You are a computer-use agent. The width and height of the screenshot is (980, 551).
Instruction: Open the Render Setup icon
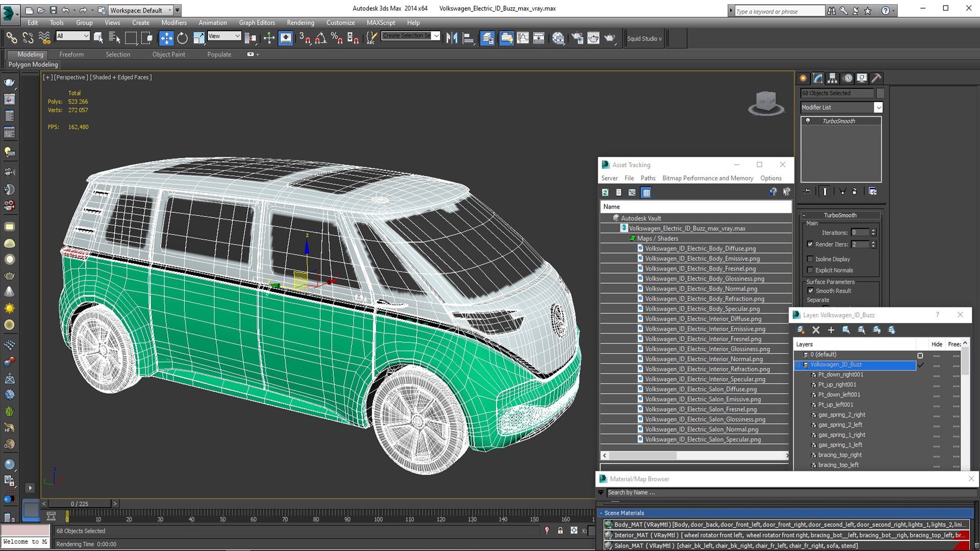(x=577, y=38)
